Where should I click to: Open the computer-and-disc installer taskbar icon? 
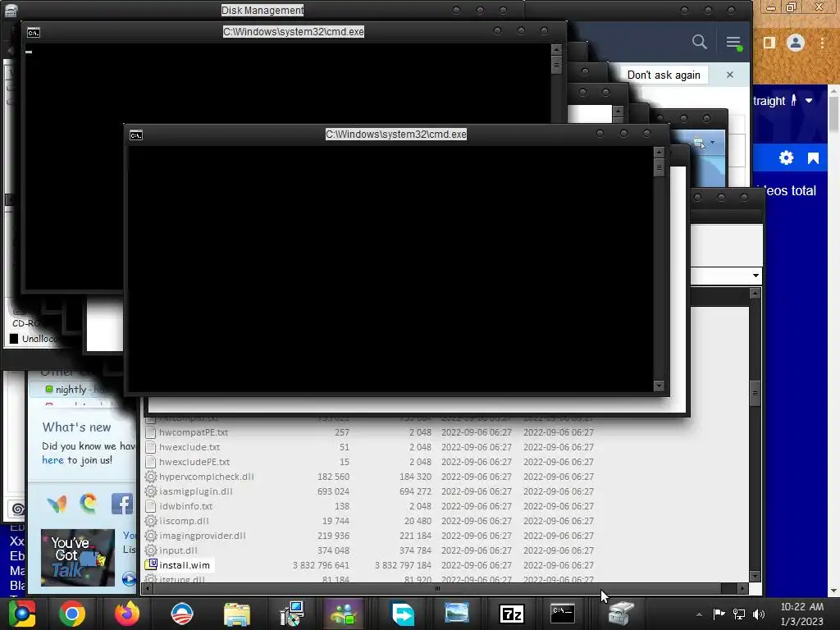[x=292, y=614]
